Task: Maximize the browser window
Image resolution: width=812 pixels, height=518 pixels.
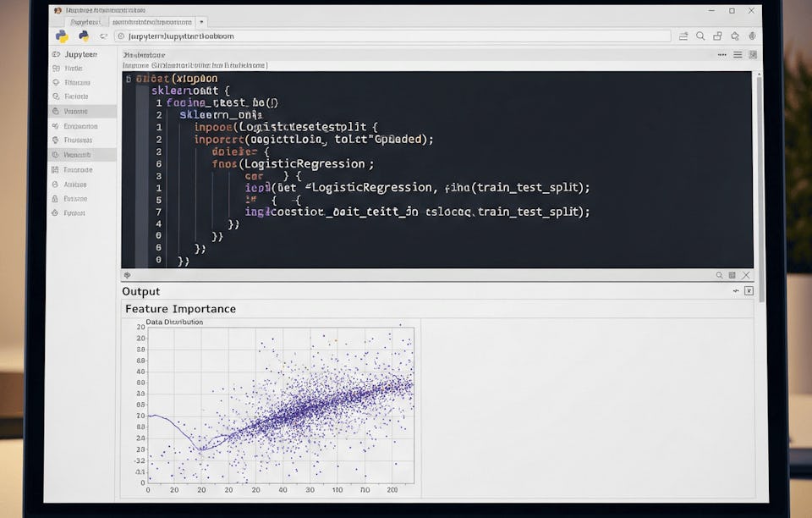Action: (732, 10)
